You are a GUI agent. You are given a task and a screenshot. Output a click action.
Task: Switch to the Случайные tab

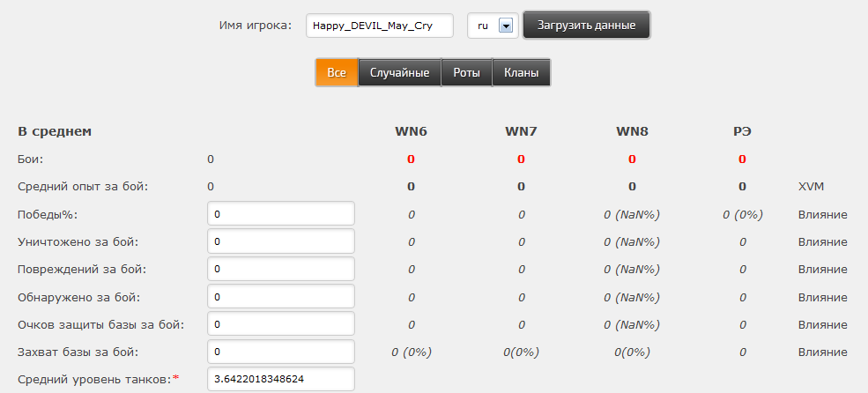point(400,72)
